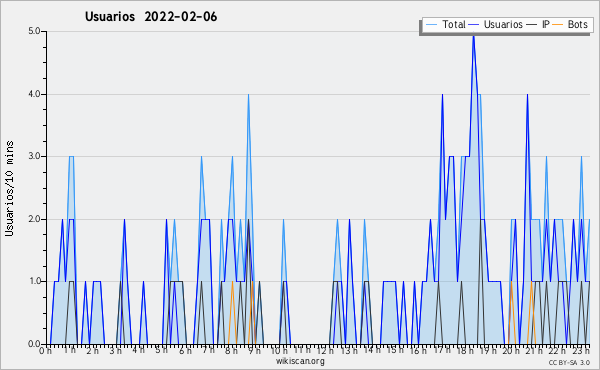Viewport: 600px width, 370px height.
Task: Click the Total peak of 4.0 before 9 h
Action: (248, 95)
